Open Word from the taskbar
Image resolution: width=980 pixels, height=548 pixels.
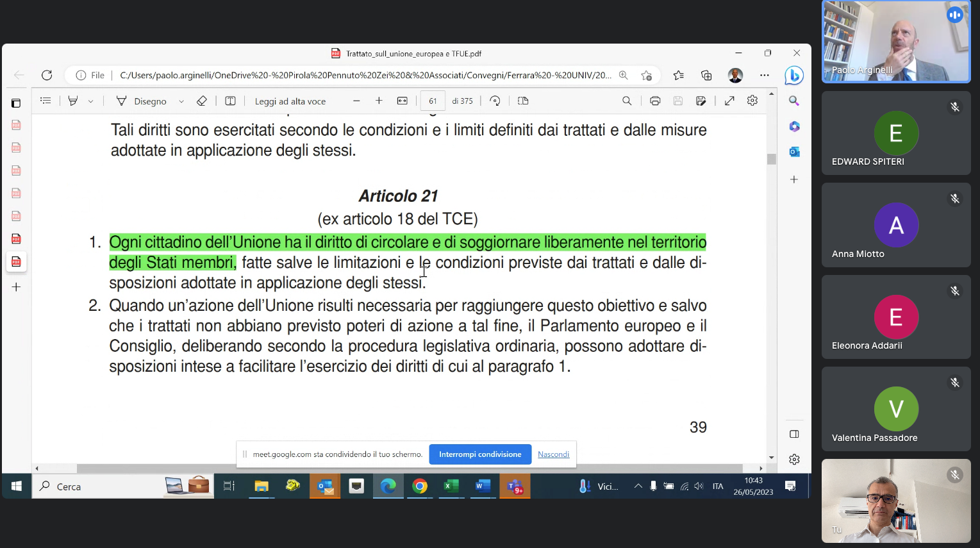click(x=483, y=486)
